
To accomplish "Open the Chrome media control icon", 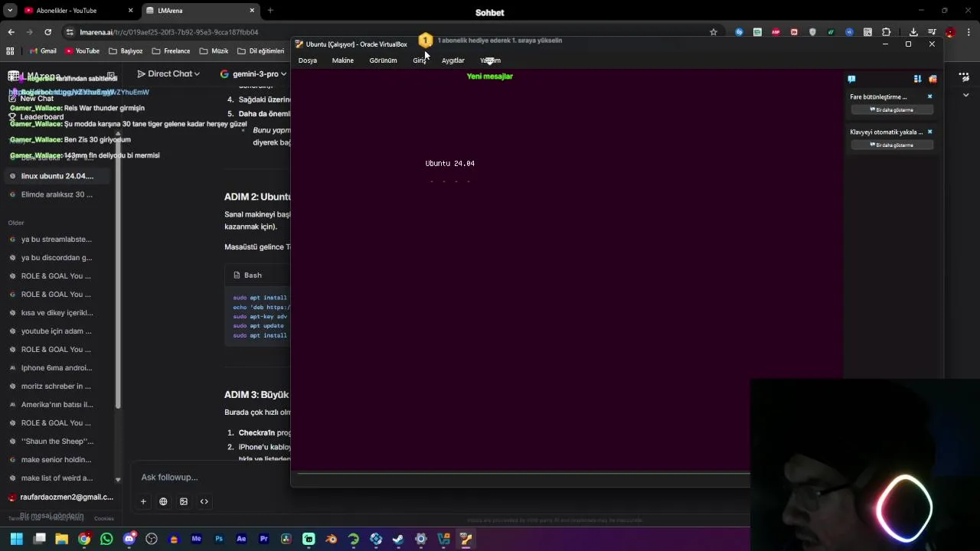I will tap(932, 32).
